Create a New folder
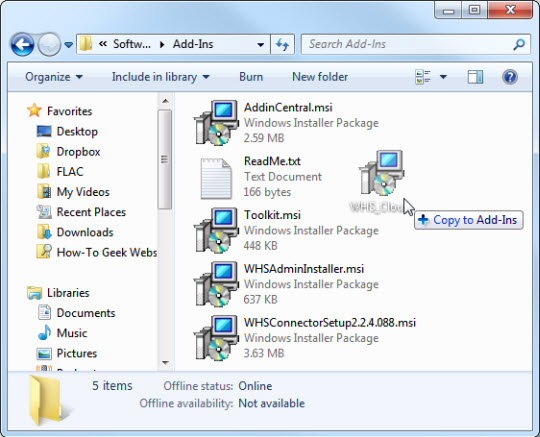Viewport: 540px width, 437px height. (x=320, y=77)
